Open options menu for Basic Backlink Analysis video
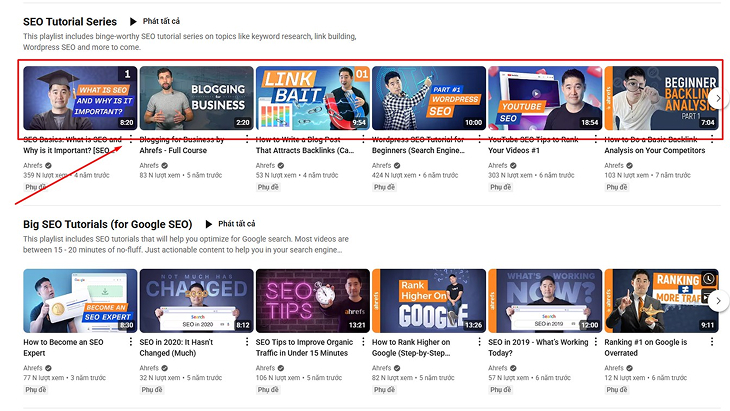The width and height of the screenshot is (730, 411). (712, 139)
